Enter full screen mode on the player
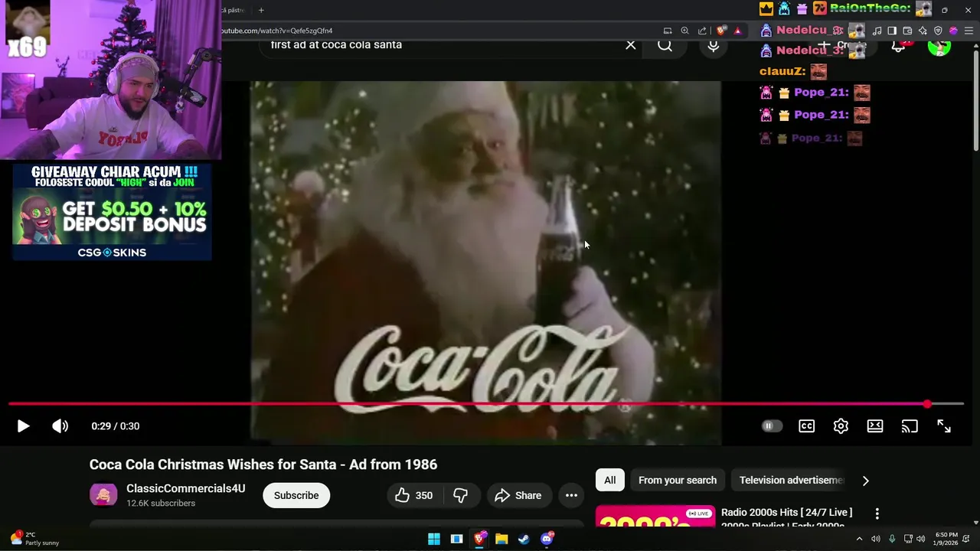980x551 pixels. click(944, 426)
